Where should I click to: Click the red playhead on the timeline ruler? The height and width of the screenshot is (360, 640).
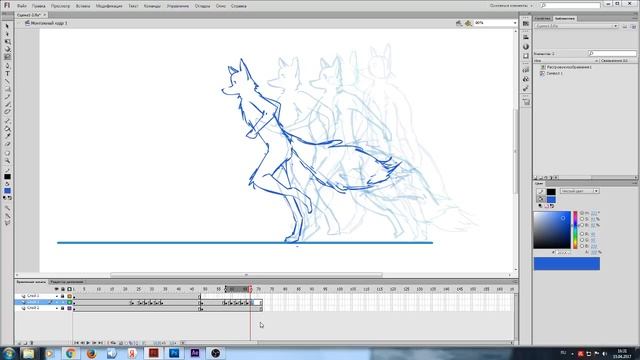tap(250, 289)
